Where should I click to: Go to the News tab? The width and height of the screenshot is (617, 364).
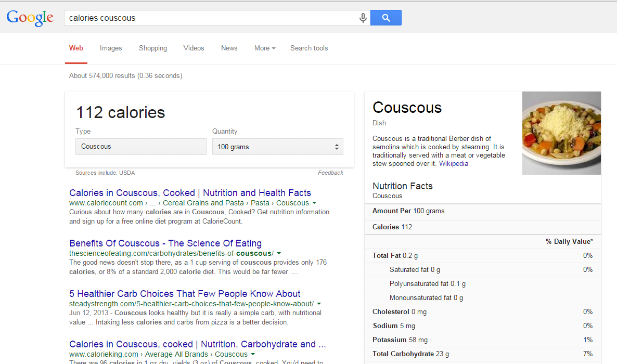(229, 48)
